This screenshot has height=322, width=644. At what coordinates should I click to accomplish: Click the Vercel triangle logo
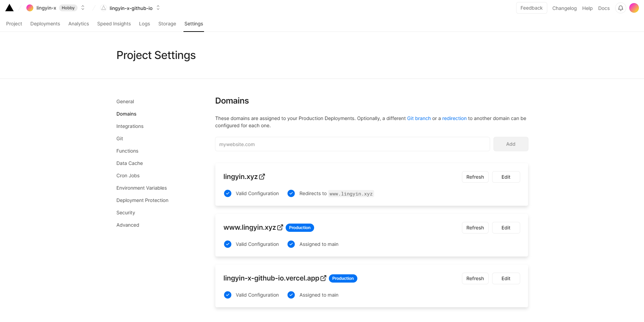[10, 8]
